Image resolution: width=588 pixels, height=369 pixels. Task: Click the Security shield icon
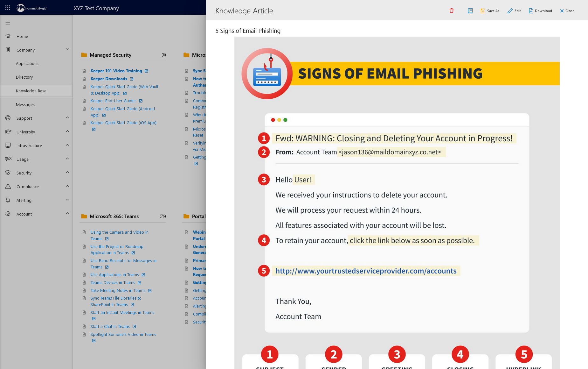click(8, 173)
